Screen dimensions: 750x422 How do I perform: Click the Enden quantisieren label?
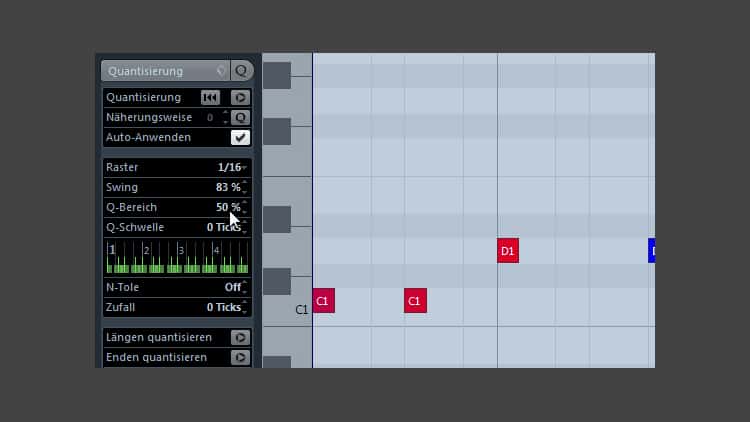[156, 358]
